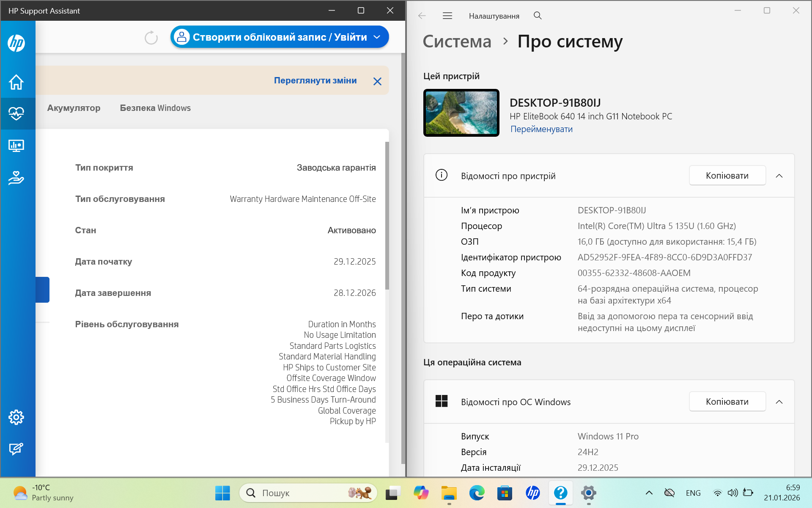
Task: Collapse the Відомості про пристрій section
Action: pyautogui.click(x=779, y=176)
